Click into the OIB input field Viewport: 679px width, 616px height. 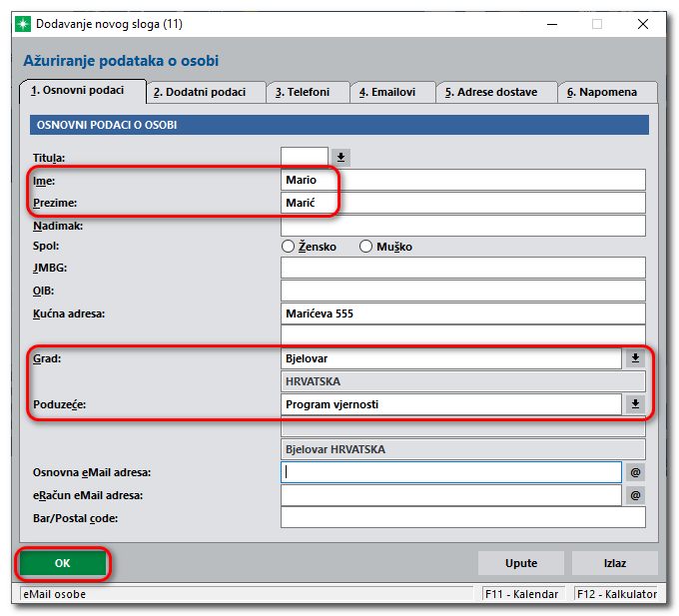point(463,291)
